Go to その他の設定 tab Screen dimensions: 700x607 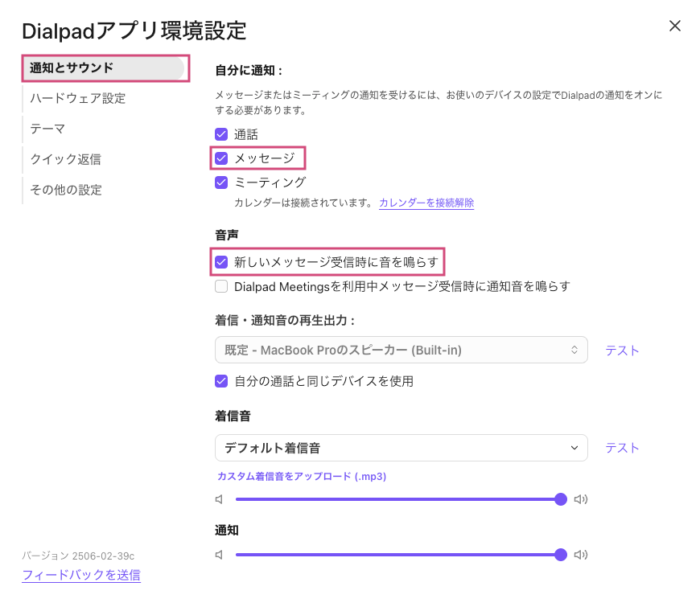66,190
